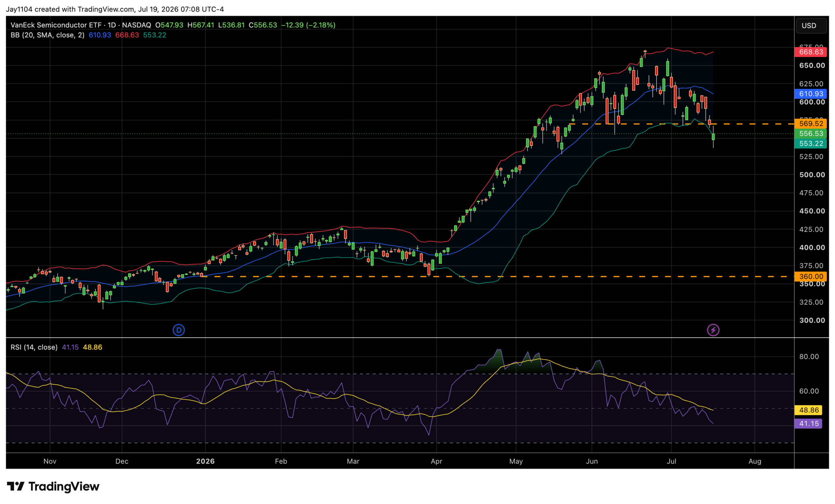The image size is (835, 504).
Task: Click the 300.00 price axis tick
Action: tap(812, 320)
